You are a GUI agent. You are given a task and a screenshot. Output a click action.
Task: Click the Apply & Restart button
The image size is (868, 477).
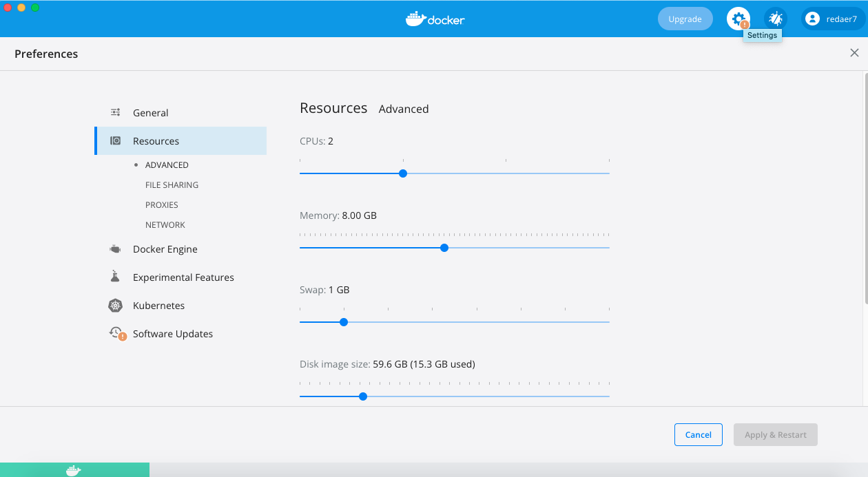[775, 434]
